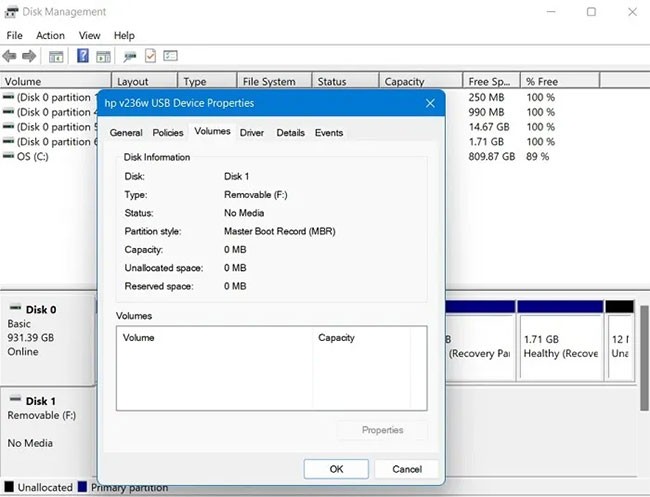Click the Properties checkmark toolbar icon
This screenshot has width=650, height=497.
coord(150,56)
